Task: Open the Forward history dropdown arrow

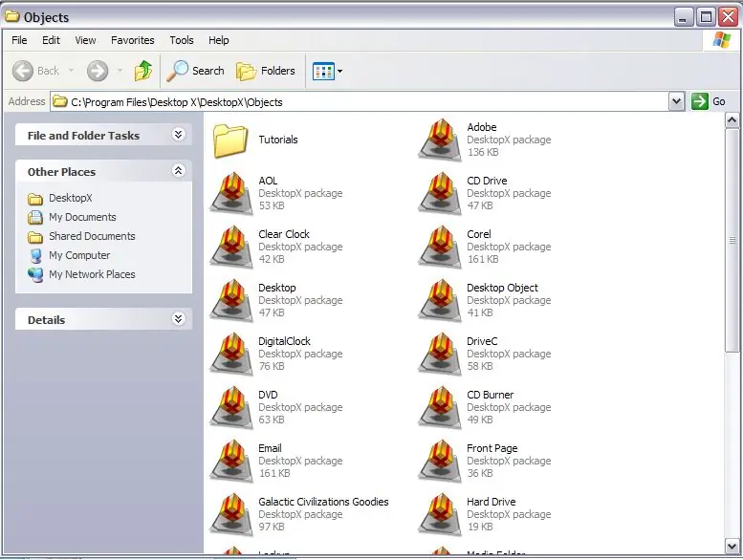Action: [120, 71]
